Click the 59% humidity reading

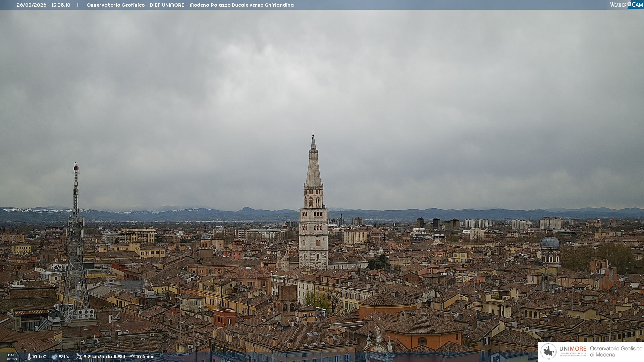pyautogui.click(x=64, y=357)
